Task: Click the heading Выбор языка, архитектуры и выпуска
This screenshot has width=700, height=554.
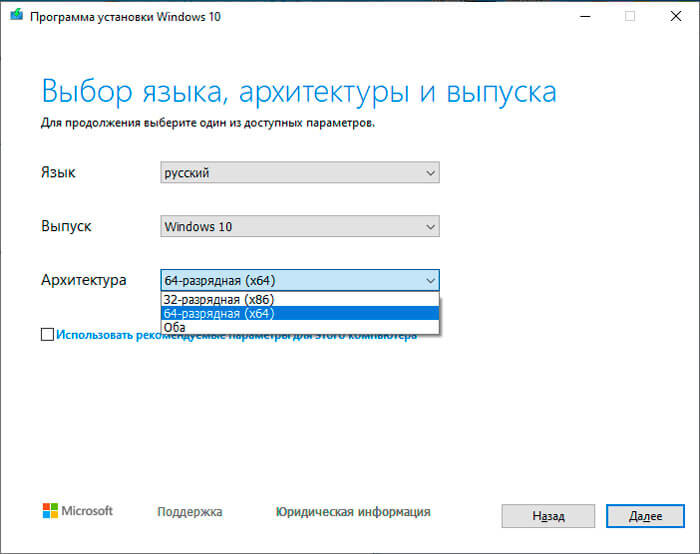Action: coord(299,92)
